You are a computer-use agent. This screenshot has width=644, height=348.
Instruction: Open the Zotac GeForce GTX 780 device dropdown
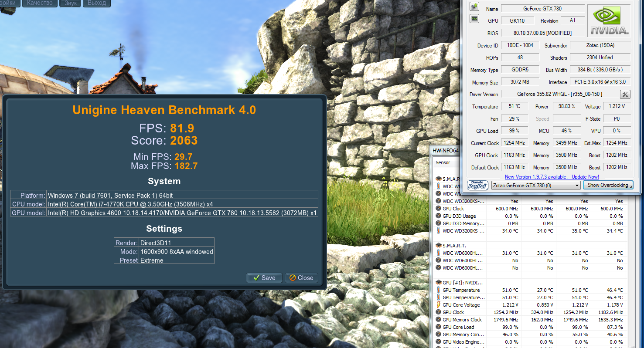536,185
